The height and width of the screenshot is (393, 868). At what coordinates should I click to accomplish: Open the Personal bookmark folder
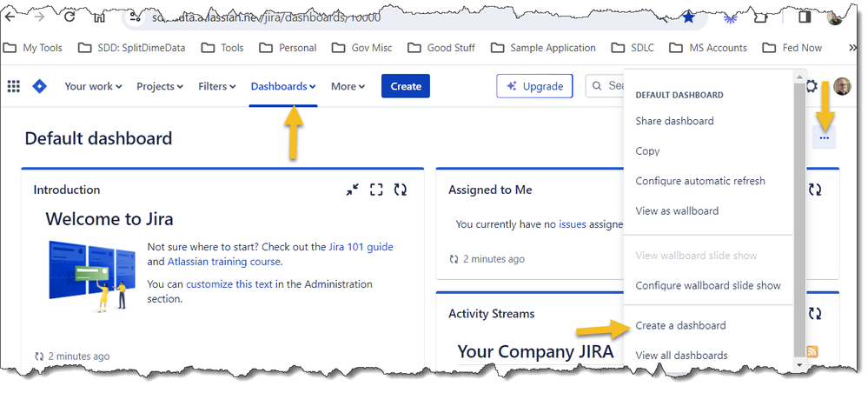coord(288,48)
